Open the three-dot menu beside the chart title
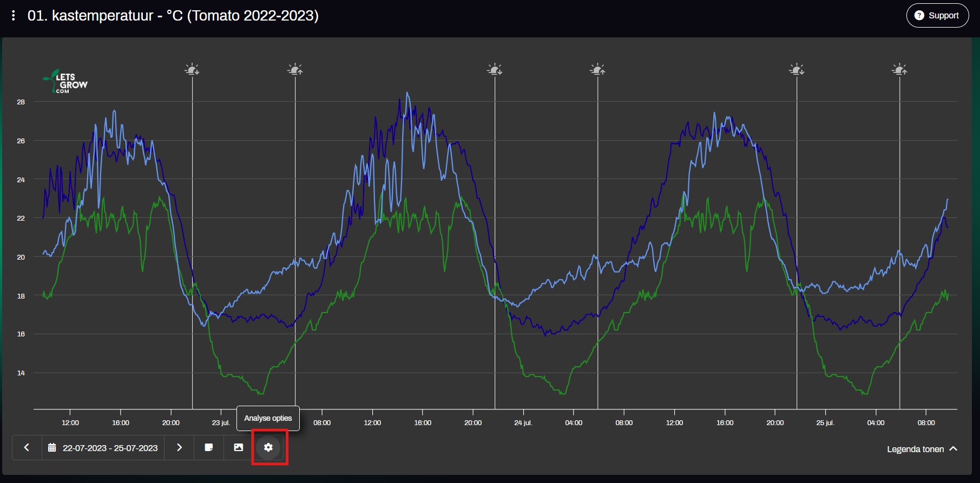 point(14,16)
